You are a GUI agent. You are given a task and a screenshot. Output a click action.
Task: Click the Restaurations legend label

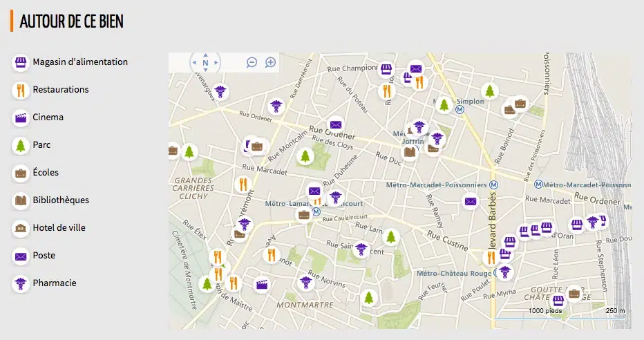61,90
